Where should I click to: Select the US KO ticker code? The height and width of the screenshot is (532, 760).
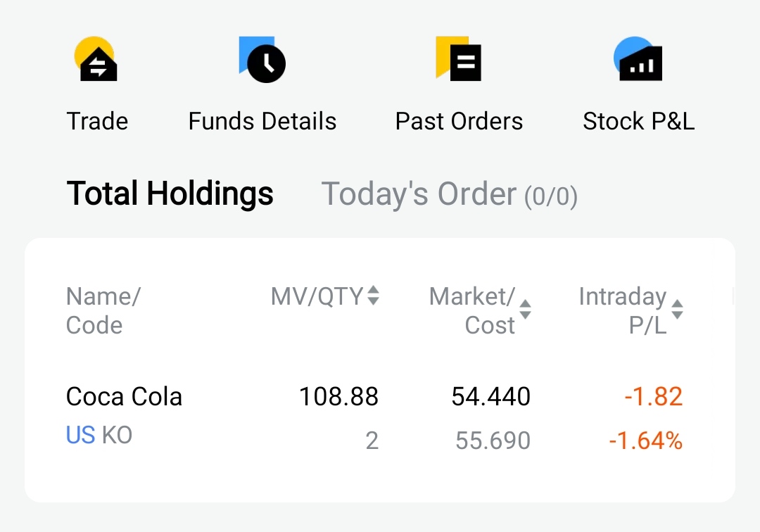tap(99, 435)
